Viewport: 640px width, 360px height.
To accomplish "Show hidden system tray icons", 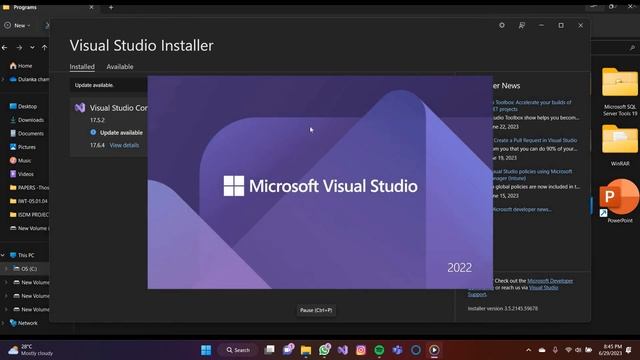I will 529,350.
